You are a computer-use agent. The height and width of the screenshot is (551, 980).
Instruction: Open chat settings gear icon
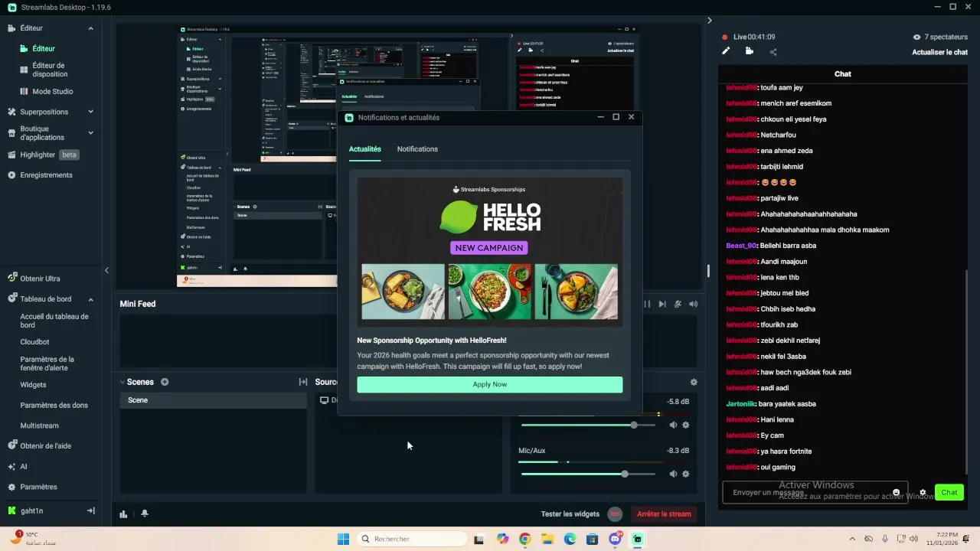pos(923,492)
